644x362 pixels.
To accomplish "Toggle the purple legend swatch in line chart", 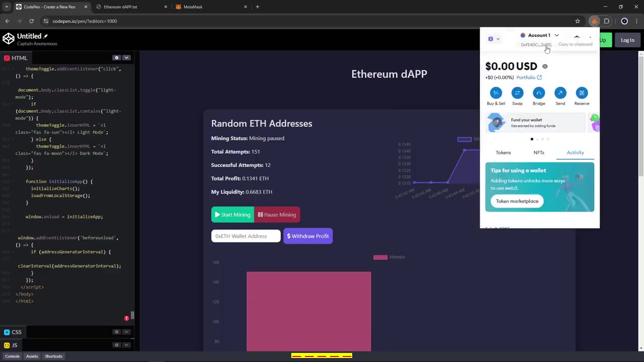I will (x=464, y=139).
